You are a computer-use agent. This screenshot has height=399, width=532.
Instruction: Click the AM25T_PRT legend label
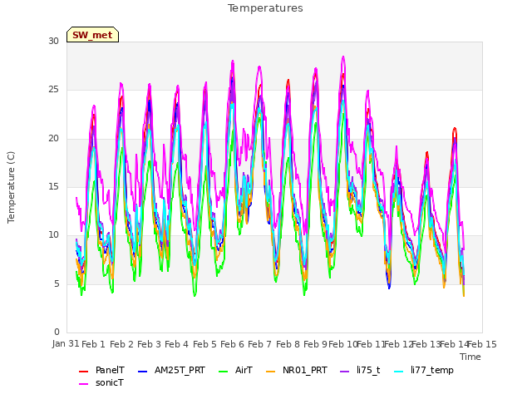(180, 370)
